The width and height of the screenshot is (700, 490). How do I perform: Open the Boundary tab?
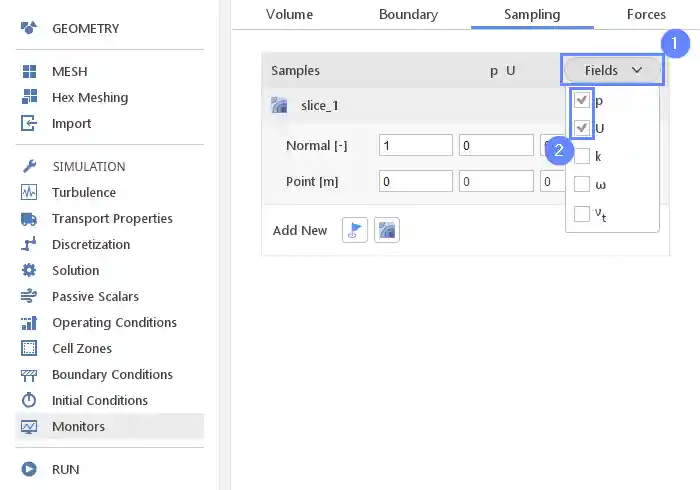click(408, 14)
